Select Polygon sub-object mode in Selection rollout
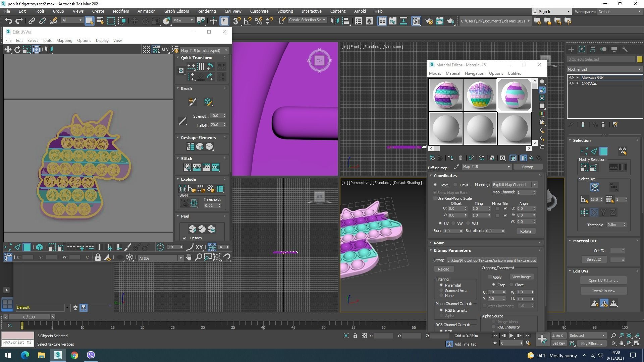This screenshot has height=362, width=644. (603, 152)
